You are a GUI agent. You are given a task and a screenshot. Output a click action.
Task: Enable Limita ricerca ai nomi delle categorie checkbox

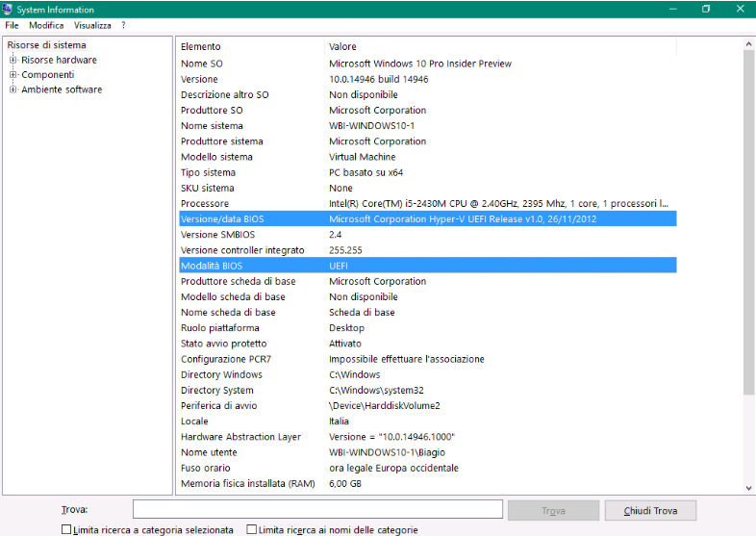251,529
